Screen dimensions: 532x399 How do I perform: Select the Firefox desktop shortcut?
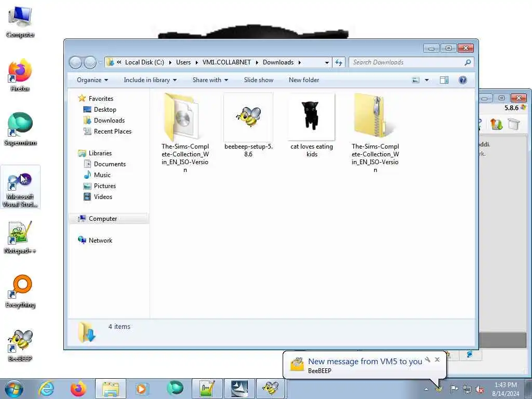tap(20, 75)
